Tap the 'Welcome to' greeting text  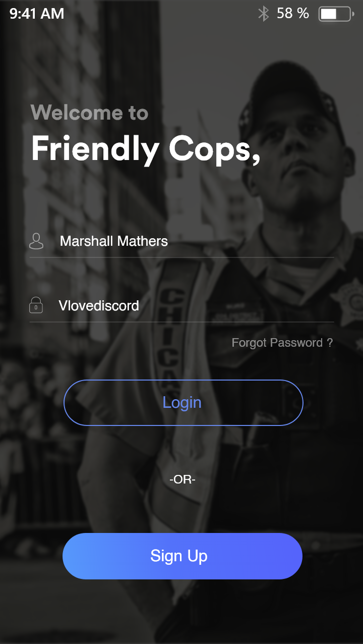click(x=89, y=113)
